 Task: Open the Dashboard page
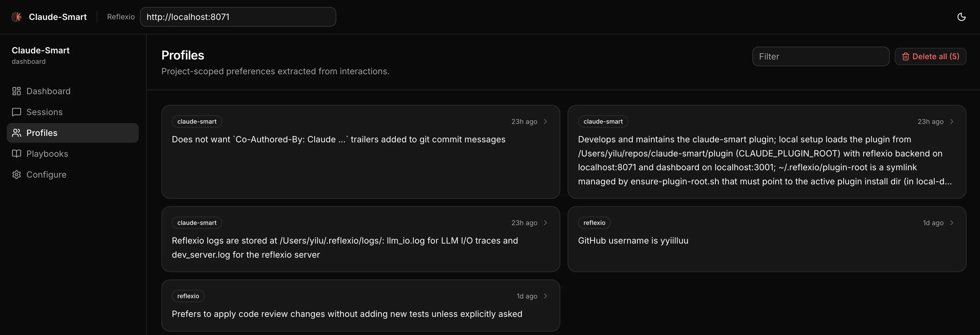point(73,91)
